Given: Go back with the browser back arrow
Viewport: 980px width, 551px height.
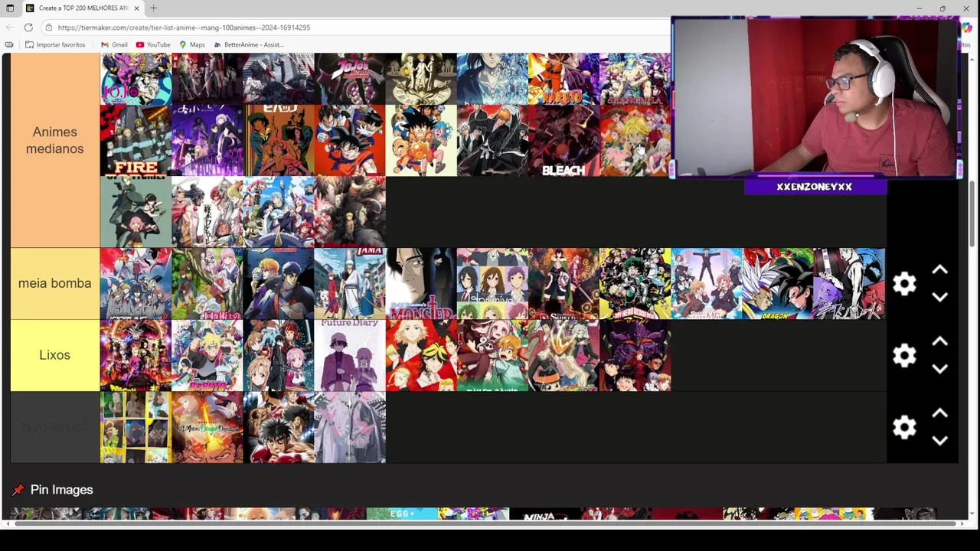Looking at the screenshot, I should click(10, 28).
